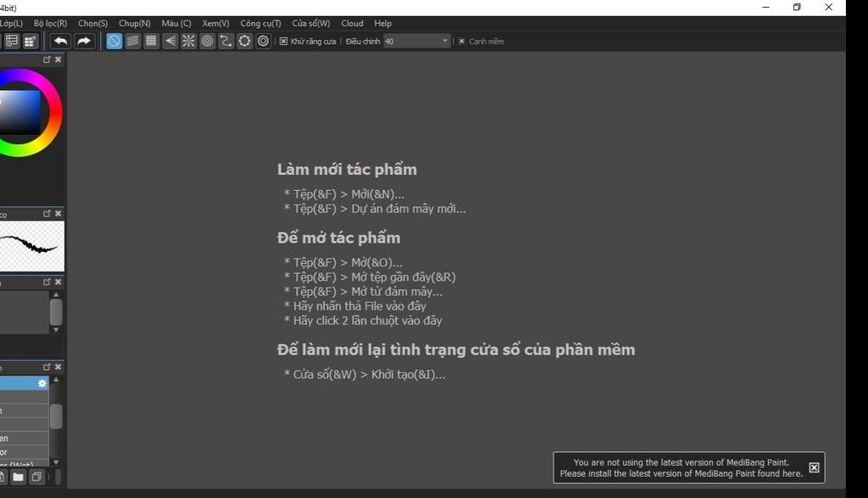This screenshot has height=498, width=868.
Task: Click the line 'Tệp(&F) > Mở(&O)...'
Action: point(343,262)
